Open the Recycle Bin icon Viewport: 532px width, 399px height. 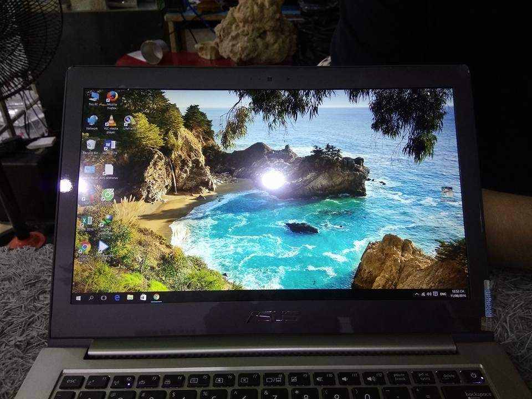tap(91, 145)
